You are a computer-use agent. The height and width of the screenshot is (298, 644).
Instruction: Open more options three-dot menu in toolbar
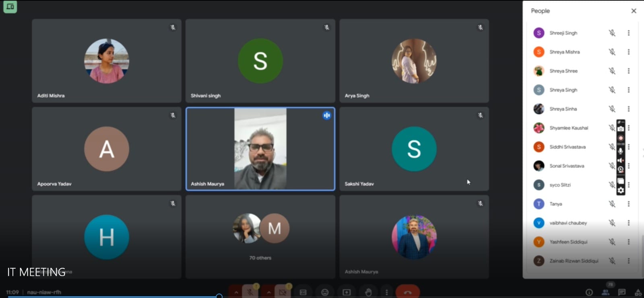[386, 292]
